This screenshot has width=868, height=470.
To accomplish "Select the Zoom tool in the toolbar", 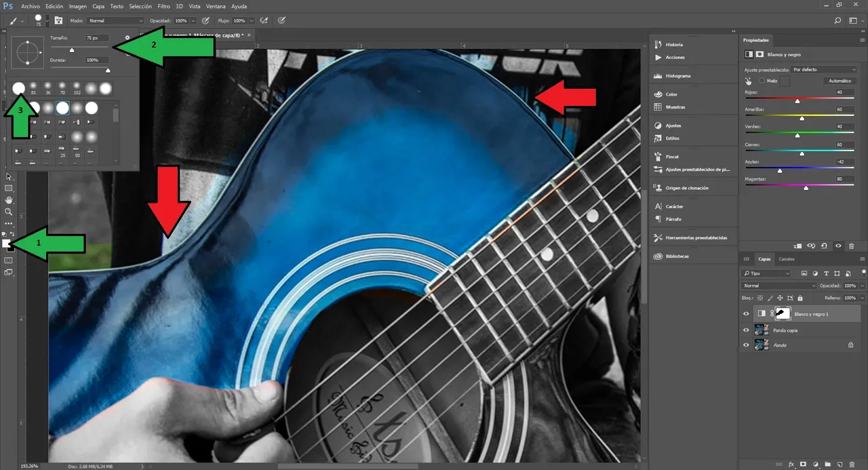I will pyautogui.click(x=9, y=212).
